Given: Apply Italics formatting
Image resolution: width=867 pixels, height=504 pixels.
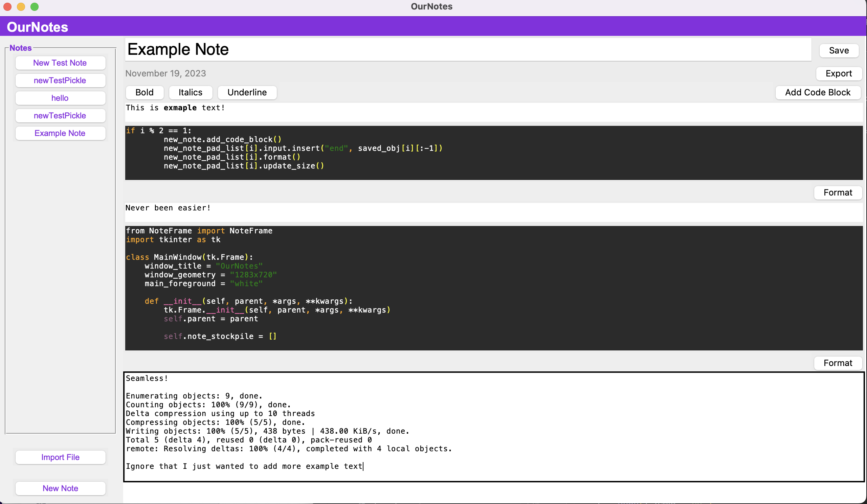Looking at the screenshot, I should pos(190,92).
